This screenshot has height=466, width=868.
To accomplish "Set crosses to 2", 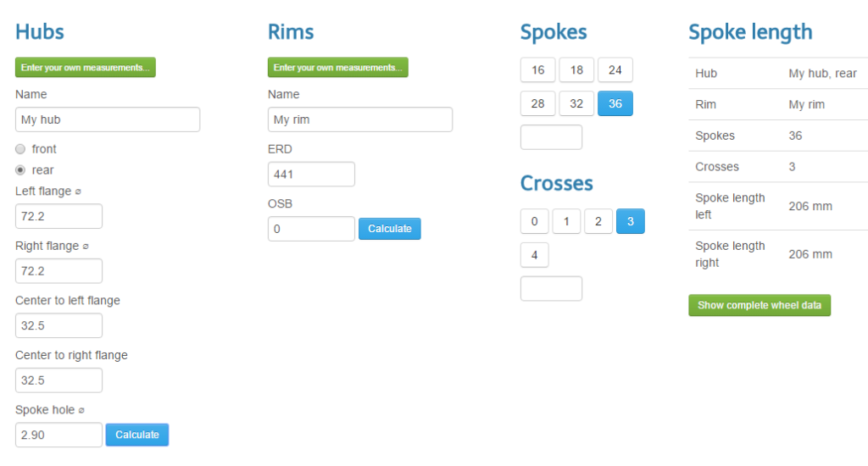I will (x=598, y=221).
